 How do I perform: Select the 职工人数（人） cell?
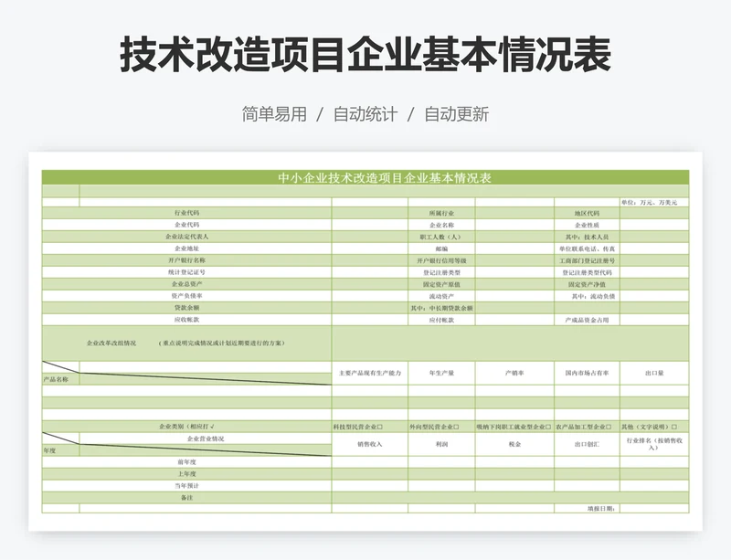pos(441,237)
